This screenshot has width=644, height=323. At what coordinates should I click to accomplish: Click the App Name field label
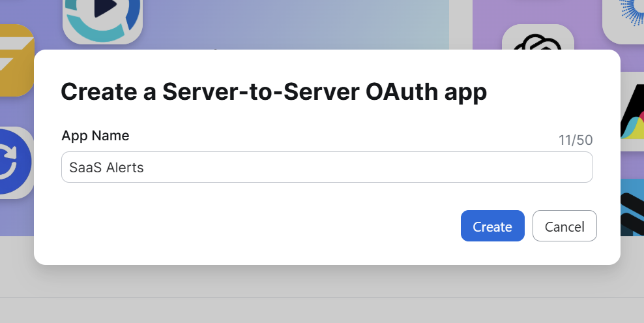[95, 135]
